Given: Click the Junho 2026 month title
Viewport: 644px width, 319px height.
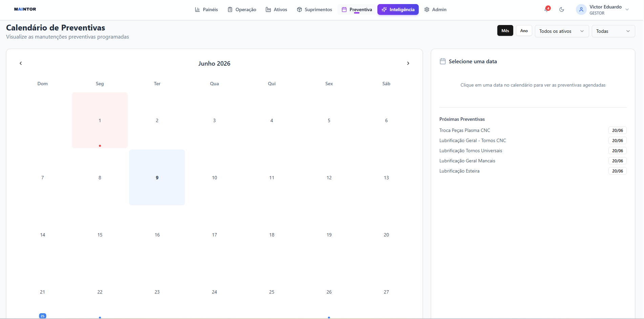Looking at the screenshot, I should [x=214, y=63].
